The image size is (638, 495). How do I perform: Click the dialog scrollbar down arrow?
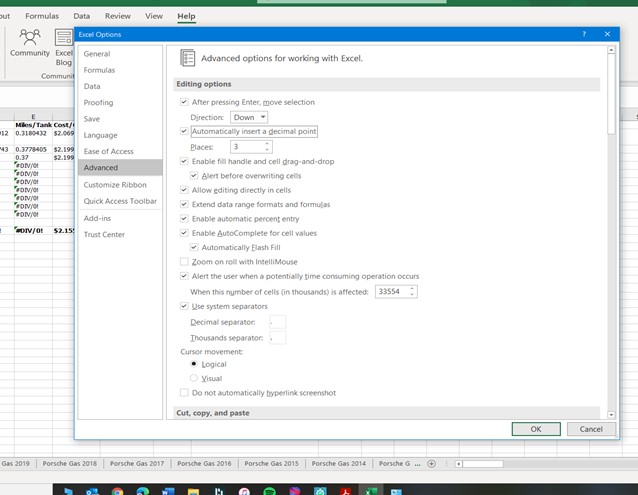(x=611, y=414)
